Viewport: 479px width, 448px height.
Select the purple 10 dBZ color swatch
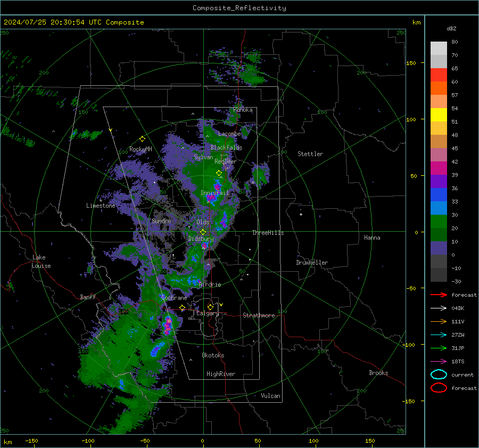[439, 248]
